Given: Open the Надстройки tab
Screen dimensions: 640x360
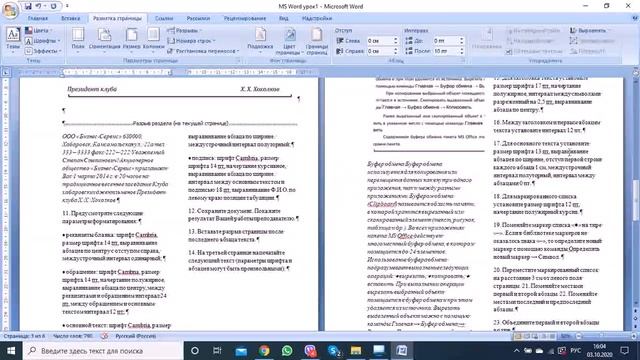Looking at the screenshot, I should pyautogui.click(x=317, y=18).
